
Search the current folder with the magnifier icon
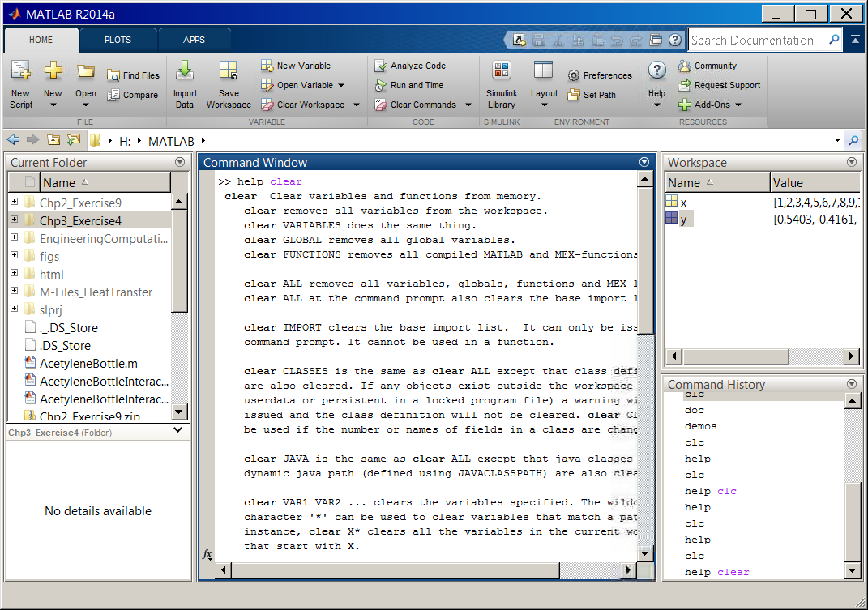[x=853, y=141]
